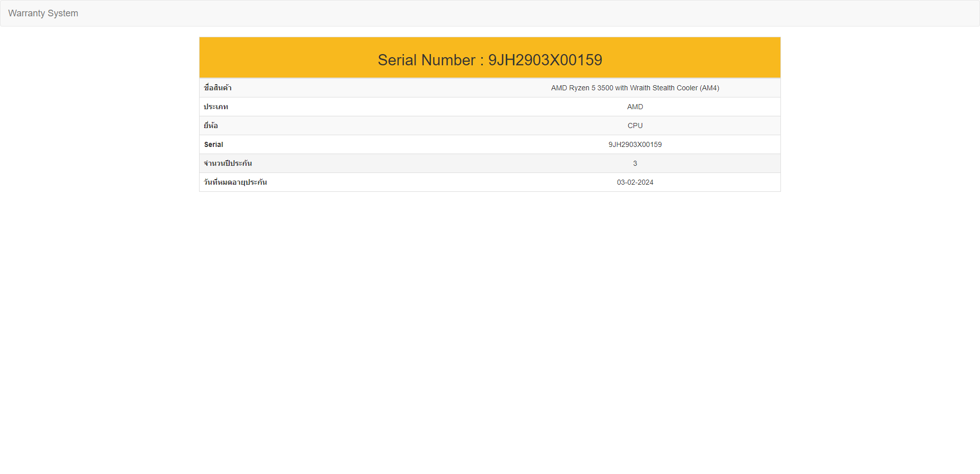980x474 pixels.
Task: Click 'Wraith Stealth Cooler' in product name
Action: pyautogui.click(x=664, y=88)
